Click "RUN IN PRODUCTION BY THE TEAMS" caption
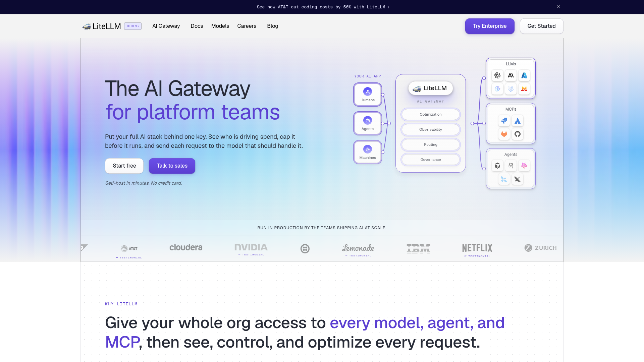 click(x=322, y=228)
